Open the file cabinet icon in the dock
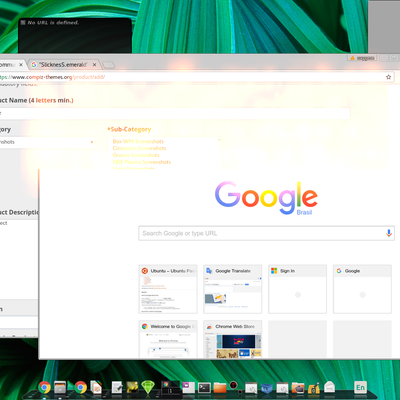This screenshot has width=400, height=400. 60,387
